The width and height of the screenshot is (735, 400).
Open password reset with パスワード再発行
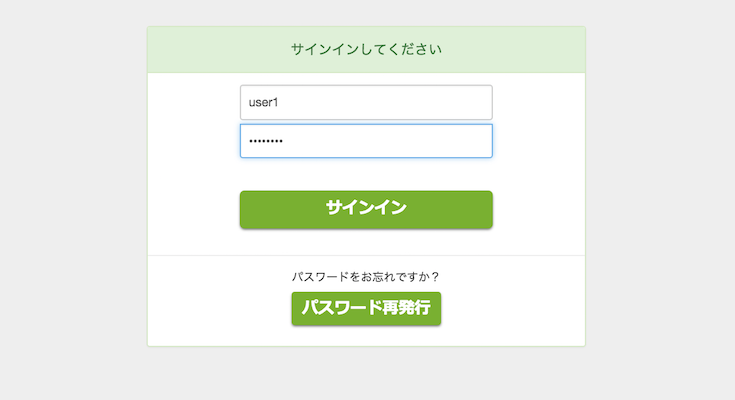click(366, 308)
